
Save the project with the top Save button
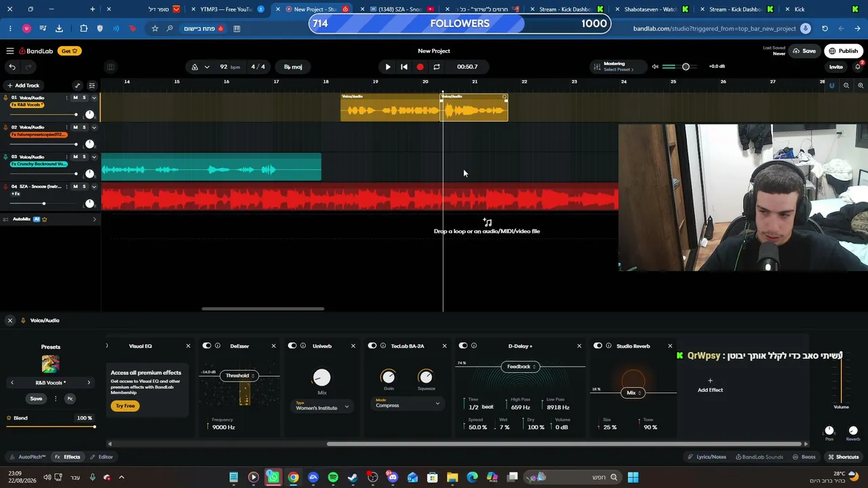pos(805,51)
